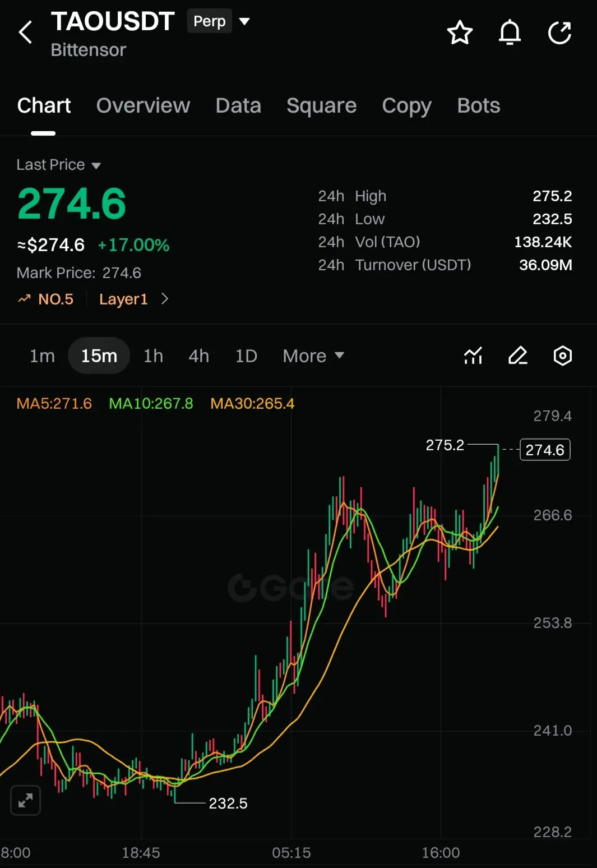597x868 pixels.
Task: Tap the 266.6 price axis label
Action: coord(552,515)
